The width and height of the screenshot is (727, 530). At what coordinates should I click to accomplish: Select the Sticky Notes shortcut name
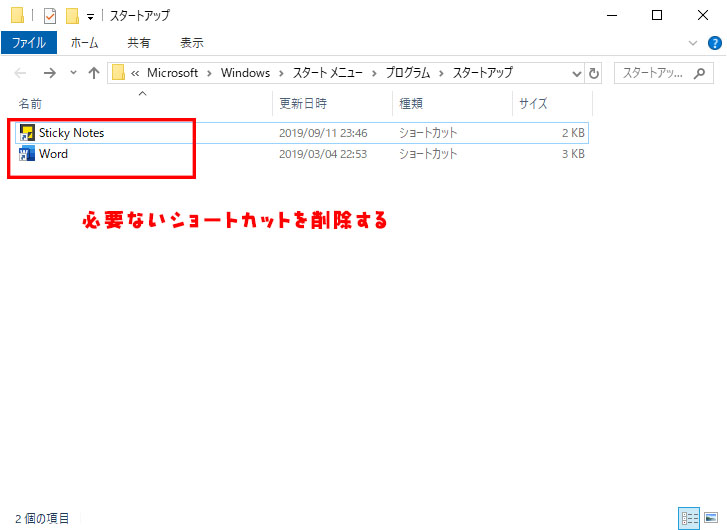pos(71,133)
